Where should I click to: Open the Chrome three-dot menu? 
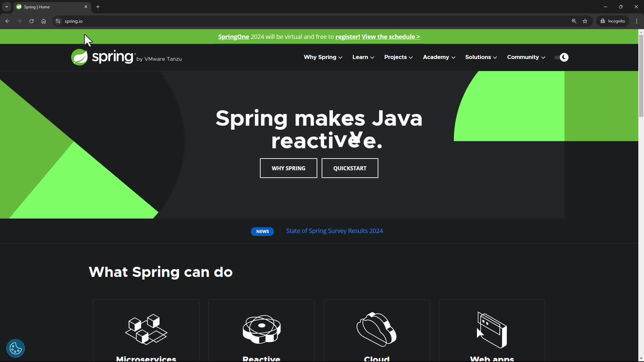tap(637, 21)
